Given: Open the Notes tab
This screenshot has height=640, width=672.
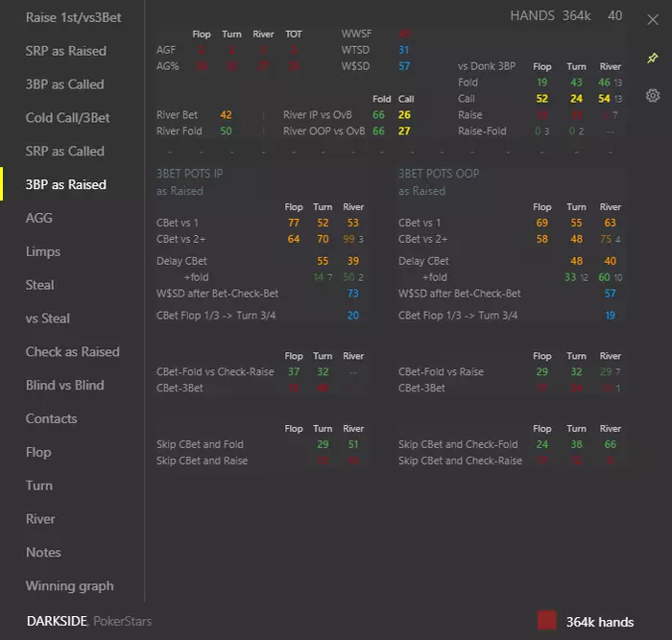Looking at the screenshot, I should [43, 552].
